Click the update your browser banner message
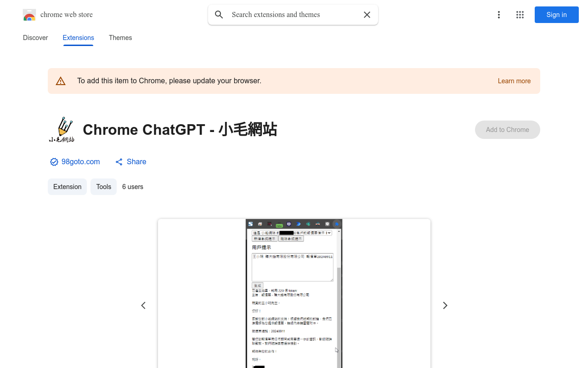 (x=169, y=81)
